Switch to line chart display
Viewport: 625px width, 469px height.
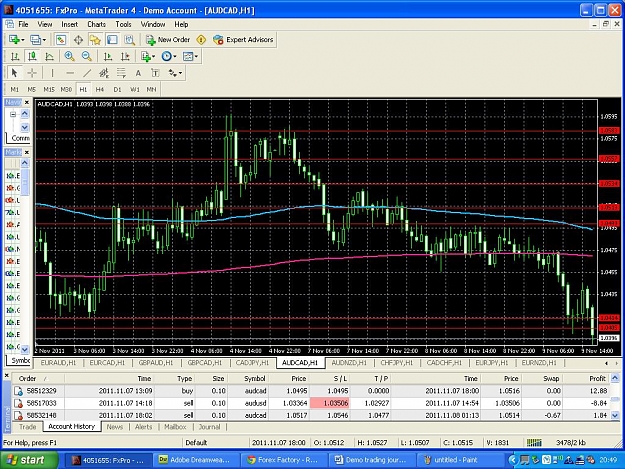click(49, 56)
